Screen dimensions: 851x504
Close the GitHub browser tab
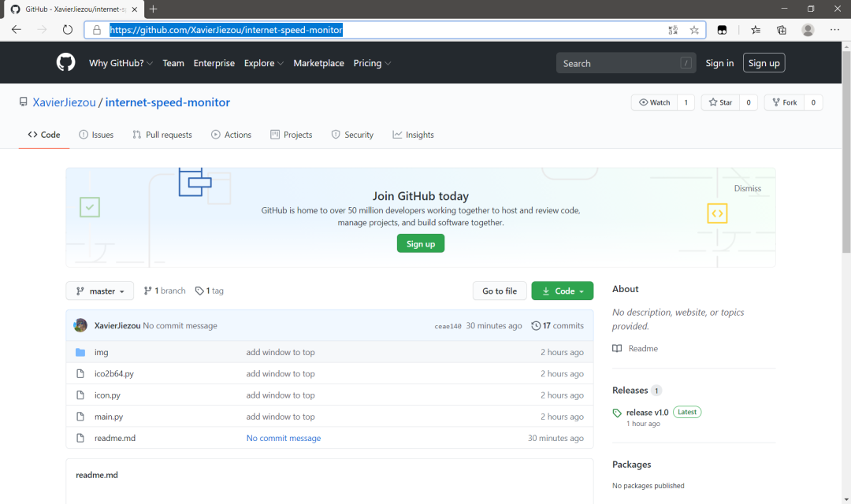135,9
